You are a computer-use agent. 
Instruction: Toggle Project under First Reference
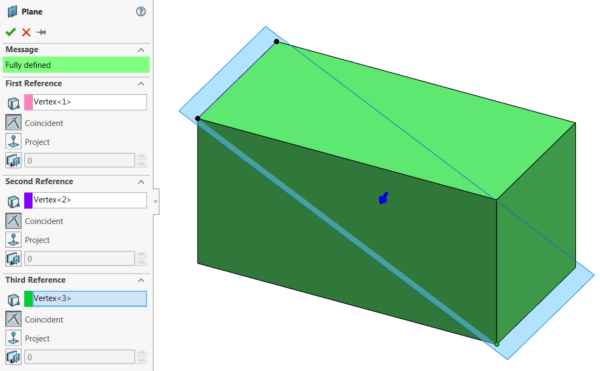tap(13, 142)
